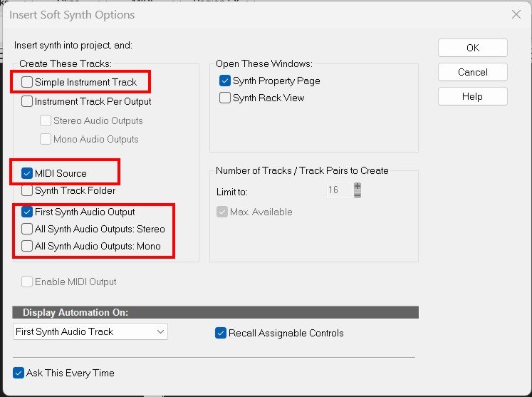Image resolution: width=532 pixels, height=397 pixels.
Task: Open Help for soft synth options
Action: [x=472, y=96]
